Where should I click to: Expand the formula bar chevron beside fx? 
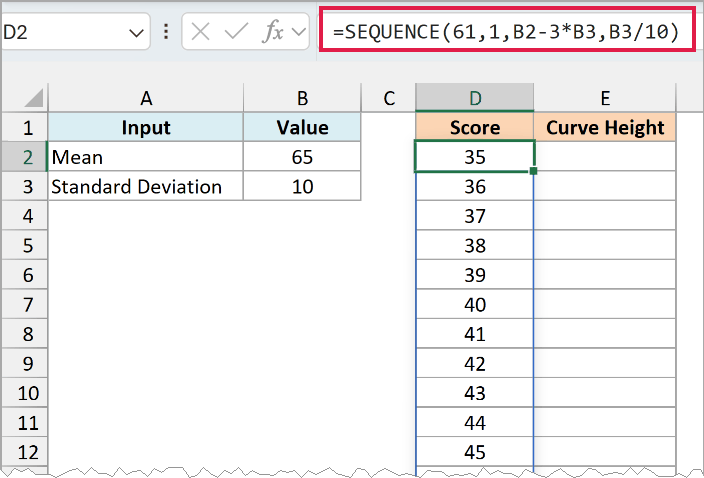299,31
